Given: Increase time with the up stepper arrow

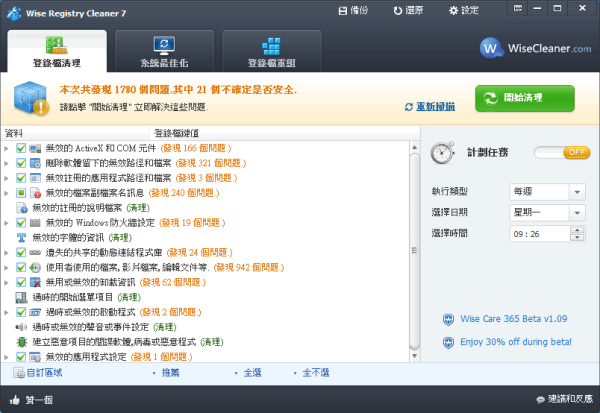Looking at the screenshot, I should pos(577,230).
